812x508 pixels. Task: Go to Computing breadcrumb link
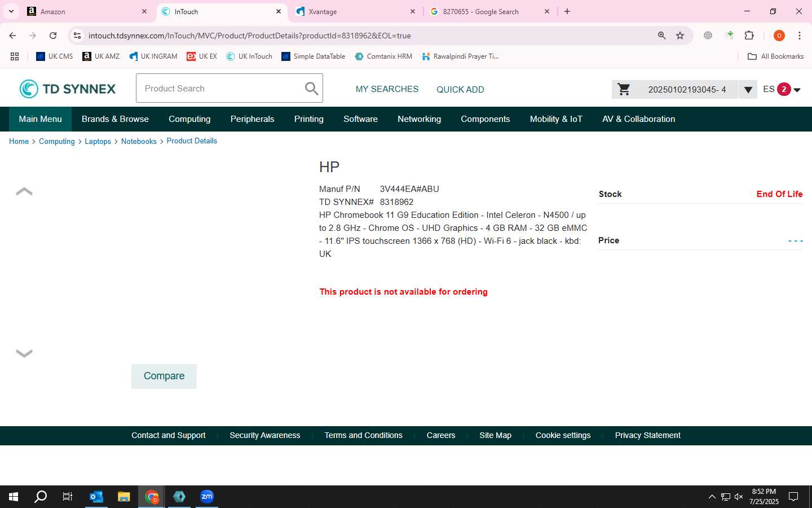[x=57, y=141]
